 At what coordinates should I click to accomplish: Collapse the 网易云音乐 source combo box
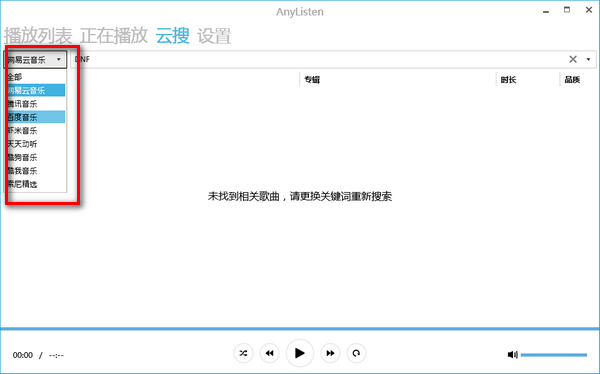[35, 59]
